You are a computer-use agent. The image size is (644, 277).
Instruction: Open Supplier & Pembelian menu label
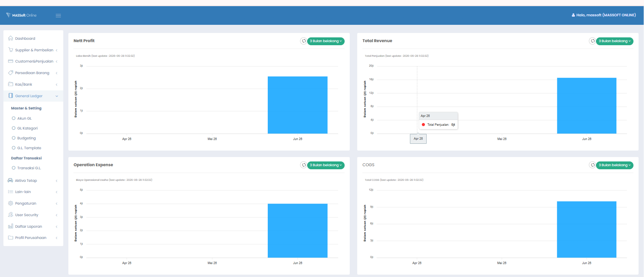click(x=34, y=50)
